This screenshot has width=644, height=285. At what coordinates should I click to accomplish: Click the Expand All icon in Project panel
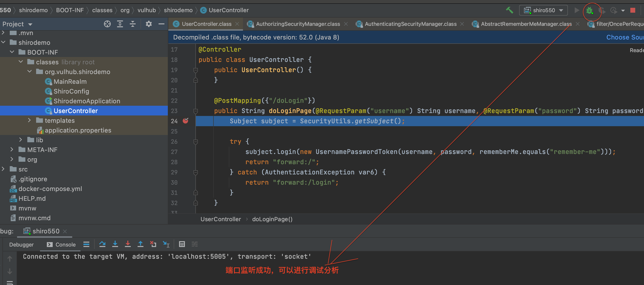[x=120, y=24]
